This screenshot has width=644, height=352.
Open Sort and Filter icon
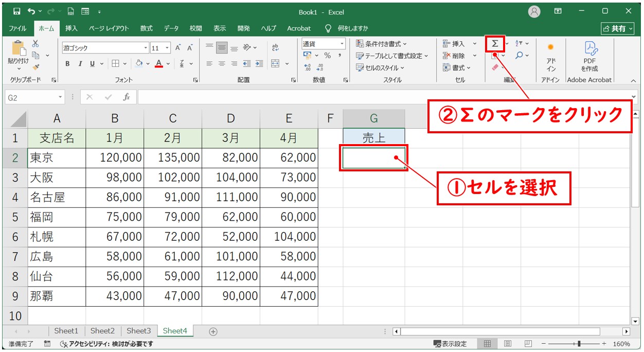[x=519, y=44]
